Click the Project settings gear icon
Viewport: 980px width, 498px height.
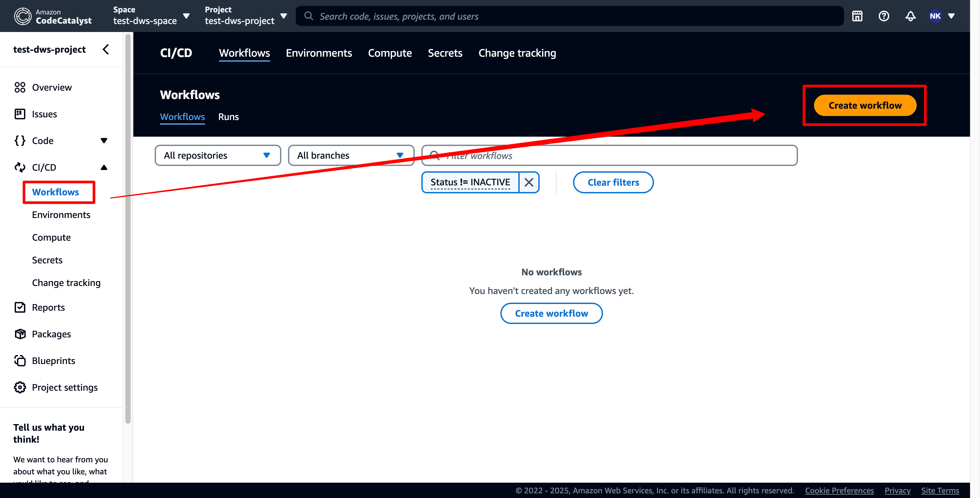(x=20, y=387)
